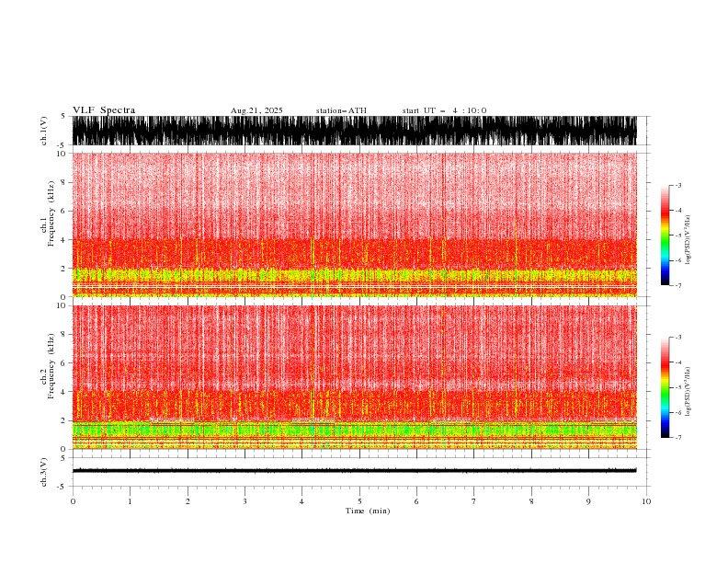Click the "2" tick on ch.2 frequency axis

(63, 420)
